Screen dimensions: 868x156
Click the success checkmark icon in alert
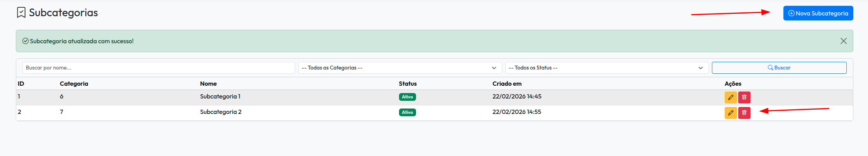(x=25, y=41)
